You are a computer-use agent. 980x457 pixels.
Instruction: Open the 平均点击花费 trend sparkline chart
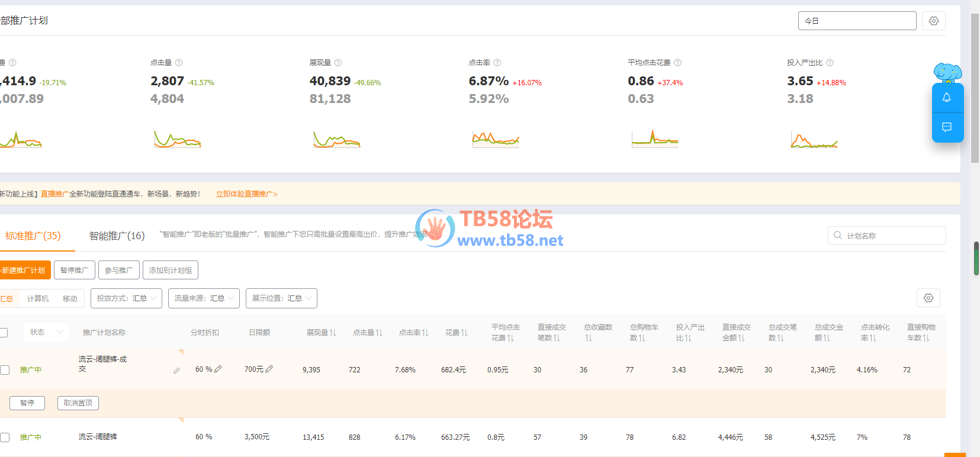tap(655, 139)
